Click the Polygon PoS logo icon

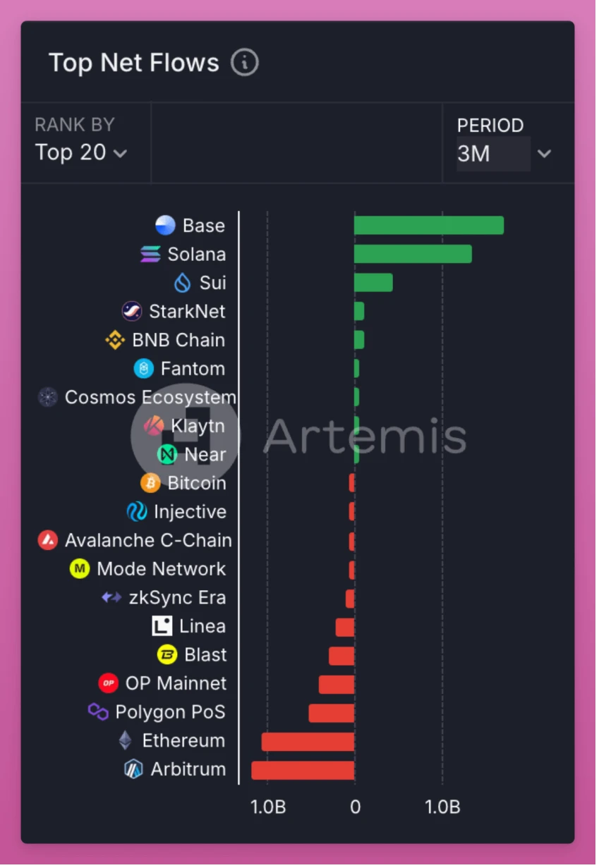point(98,711)
